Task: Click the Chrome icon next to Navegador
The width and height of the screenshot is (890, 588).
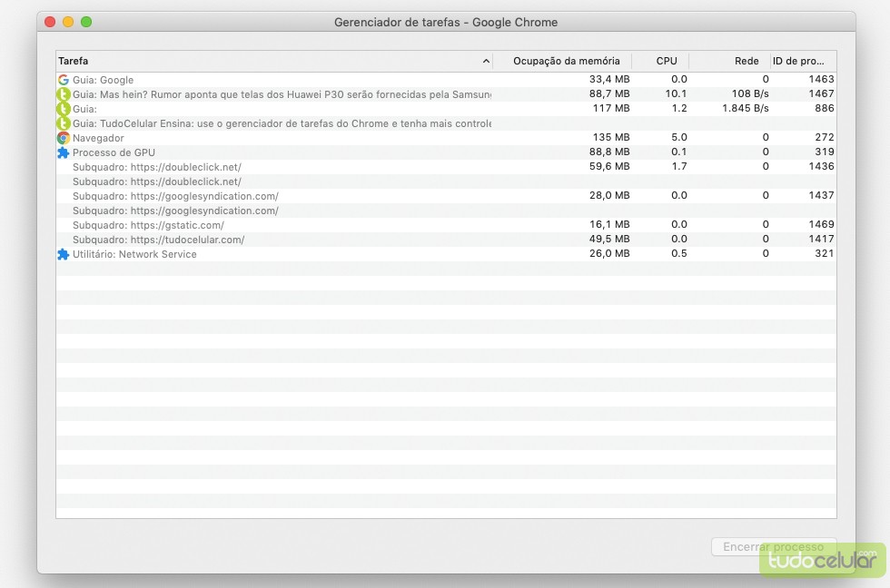Action: click(x=64, y=138)
